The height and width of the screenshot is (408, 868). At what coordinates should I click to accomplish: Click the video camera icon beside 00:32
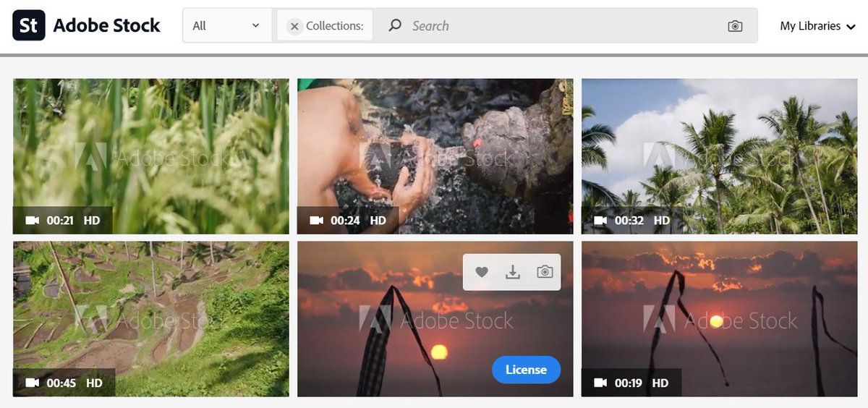click(600, 220)
